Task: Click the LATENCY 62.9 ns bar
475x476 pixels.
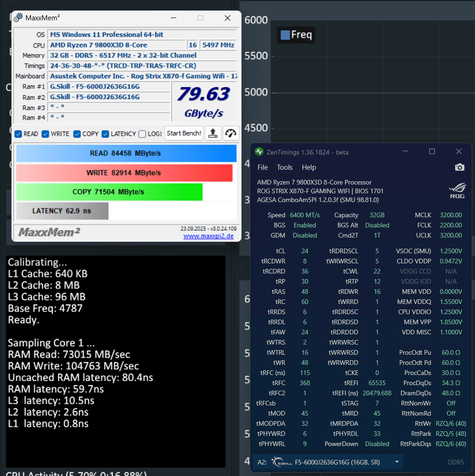Action: [x=62, y=211]
